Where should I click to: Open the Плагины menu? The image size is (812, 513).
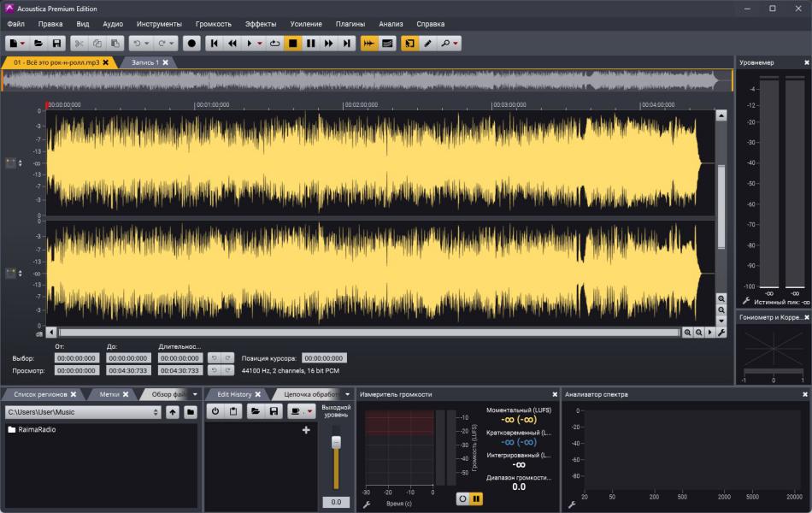coord(350,24)
